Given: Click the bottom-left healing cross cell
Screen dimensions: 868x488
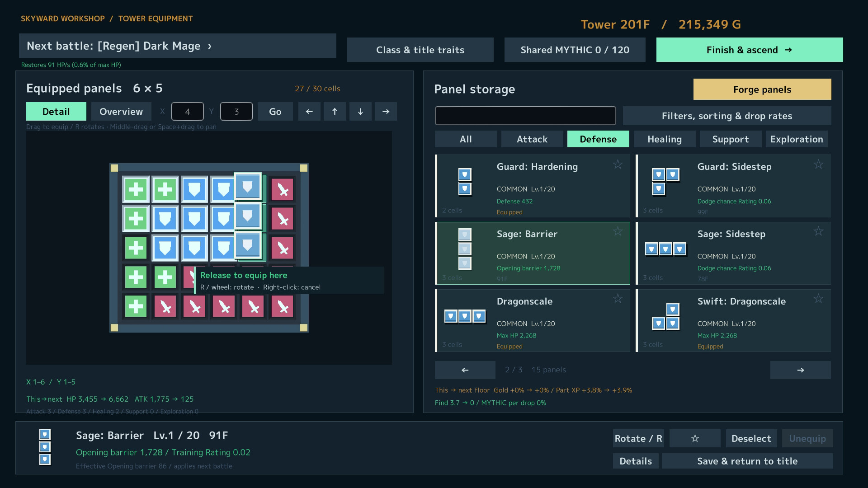Looking at the screenshot, I should (136, 306).
